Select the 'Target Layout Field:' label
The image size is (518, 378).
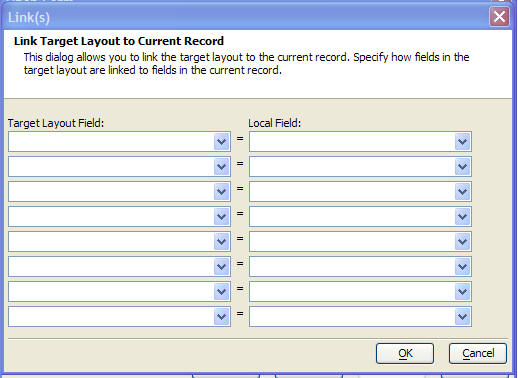[x=56, y=123]
